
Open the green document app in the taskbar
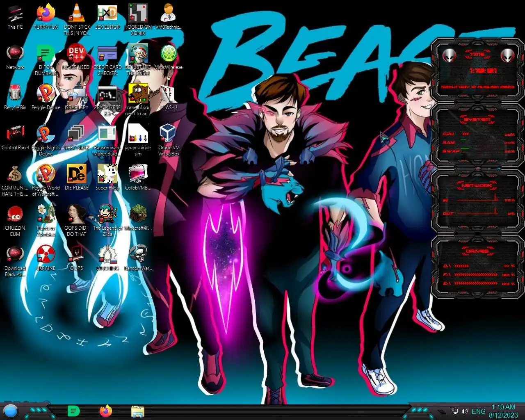coord(73,411)
